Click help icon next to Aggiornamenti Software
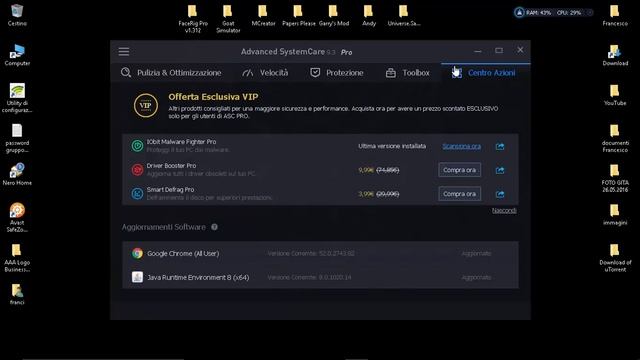 (214, 227)
